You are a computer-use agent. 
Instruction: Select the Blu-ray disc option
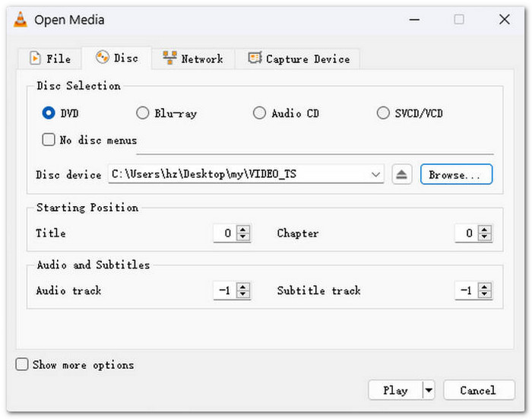142,113
